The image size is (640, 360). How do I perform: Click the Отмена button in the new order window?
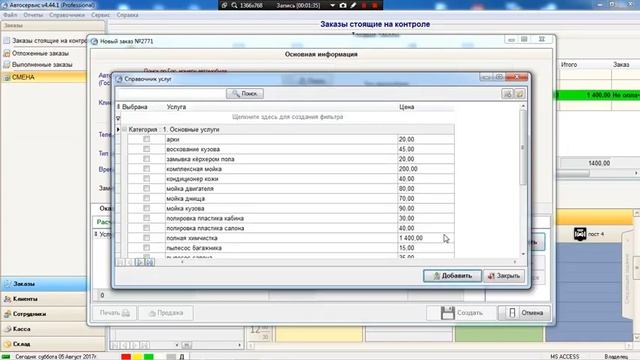pos(524,313)
